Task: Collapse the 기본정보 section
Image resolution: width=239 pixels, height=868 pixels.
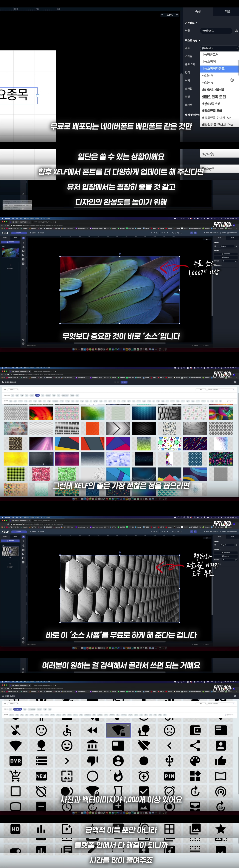Action: click(191, 23)
